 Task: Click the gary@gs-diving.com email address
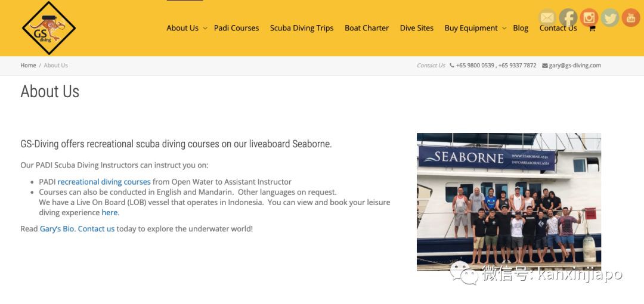tap(574, 66)
